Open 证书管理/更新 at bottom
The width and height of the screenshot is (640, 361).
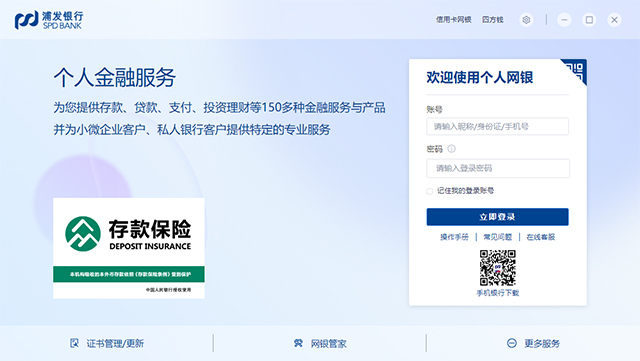(x=115, y=343)
